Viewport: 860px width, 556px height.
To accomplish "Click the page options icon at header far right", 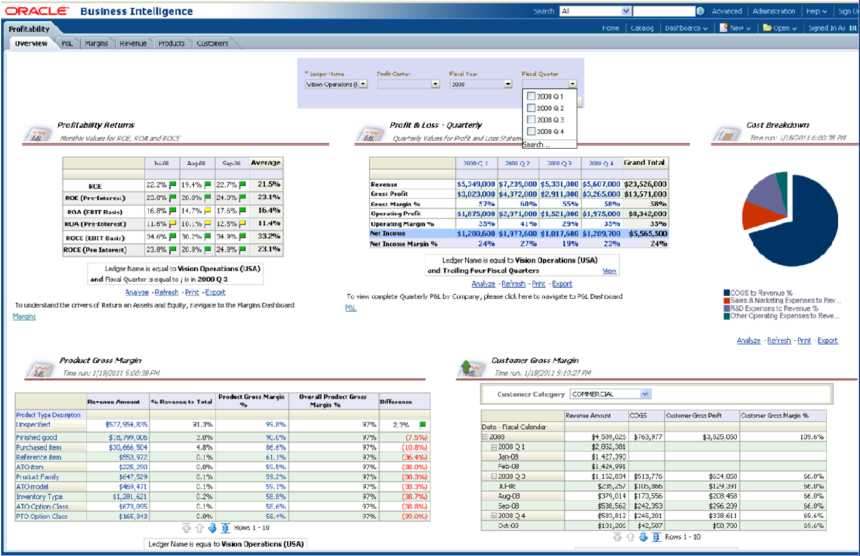I will 853,28.
